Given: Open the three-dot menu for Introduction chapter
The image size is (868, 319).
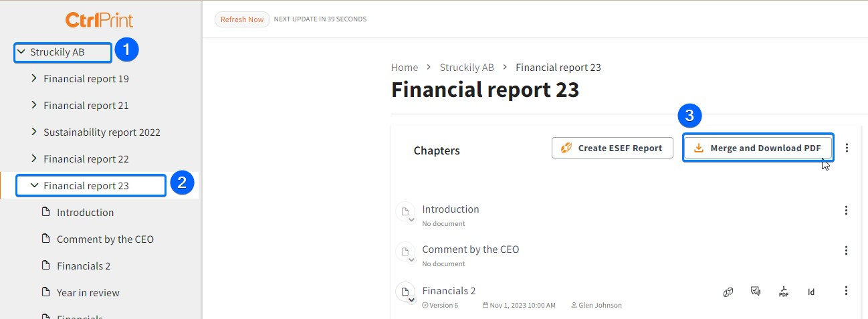Looking at the screenshot, I should pyautogui.click(x=846, y=210).
